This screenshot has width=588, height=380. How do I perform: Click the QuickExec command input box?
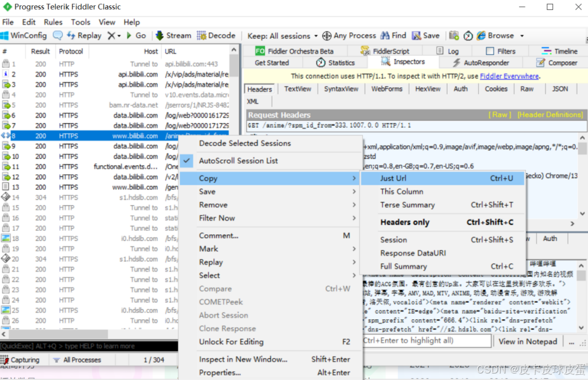pos(89,346)
